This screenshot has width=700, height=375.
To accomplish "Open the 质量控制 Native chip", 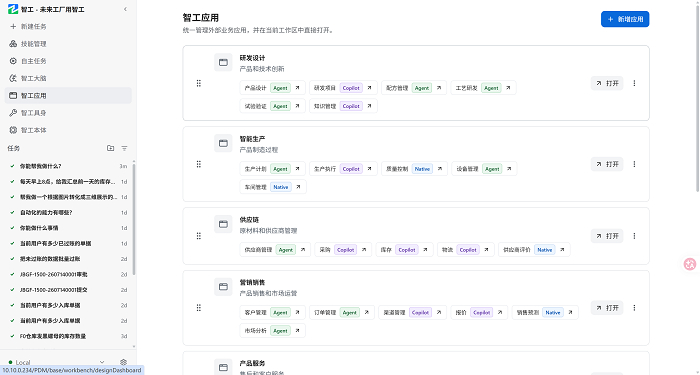I will (414, 169).
